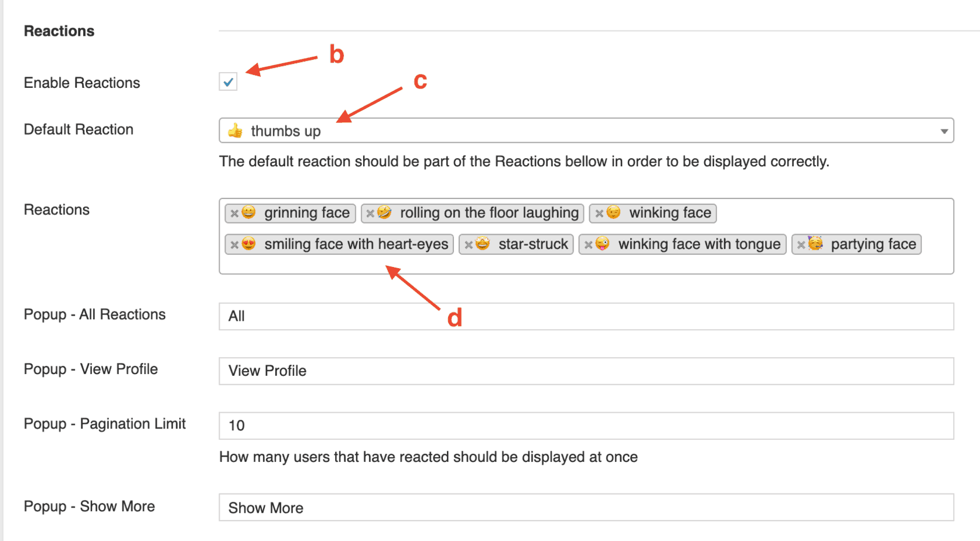Focus the Popup - Show More field
The width and height of the screenshot is (980, 541).
click(586, 508)
